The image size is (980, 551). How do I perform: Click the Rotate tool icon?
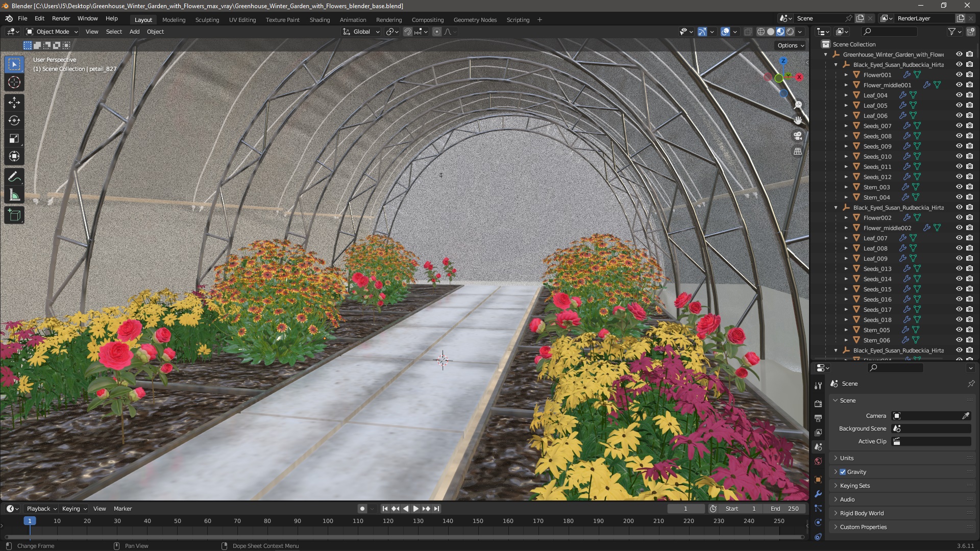(x=15, y=120)
